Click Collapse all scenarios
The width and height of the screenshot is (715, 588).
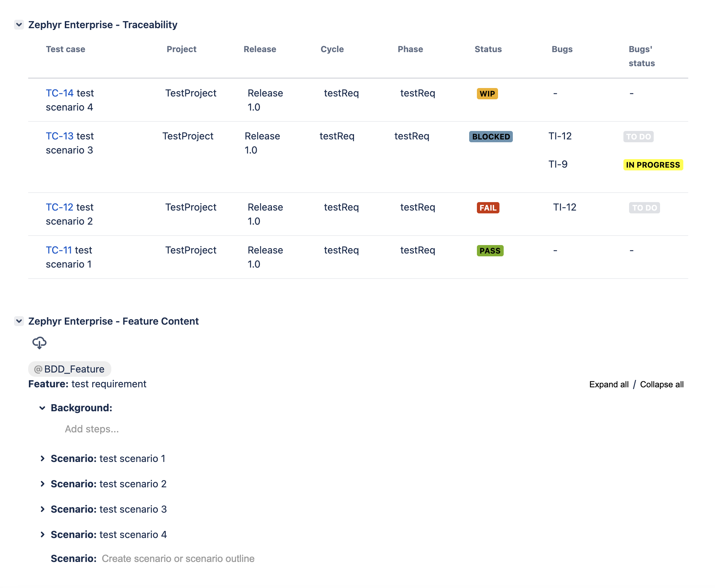click(x=661, y=384)
